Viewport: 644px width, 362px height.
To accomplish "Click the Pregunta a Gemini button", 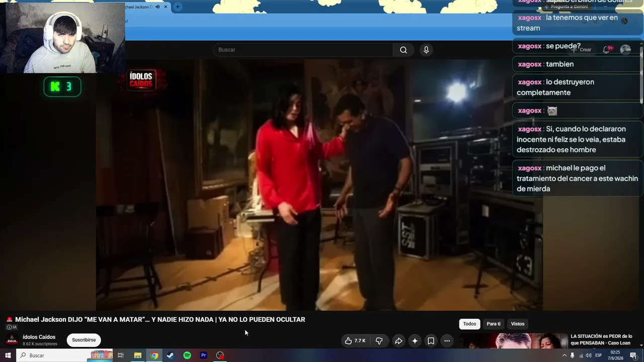I will tap(566, 7).
